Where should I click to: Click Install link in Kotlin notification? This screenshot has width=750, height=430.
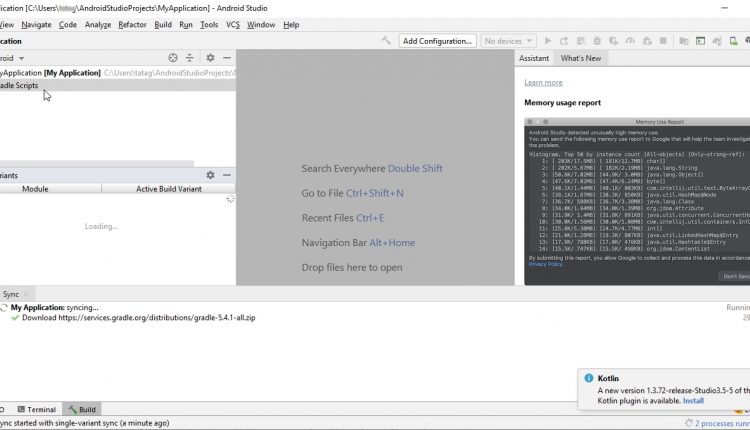coord(693,401)
